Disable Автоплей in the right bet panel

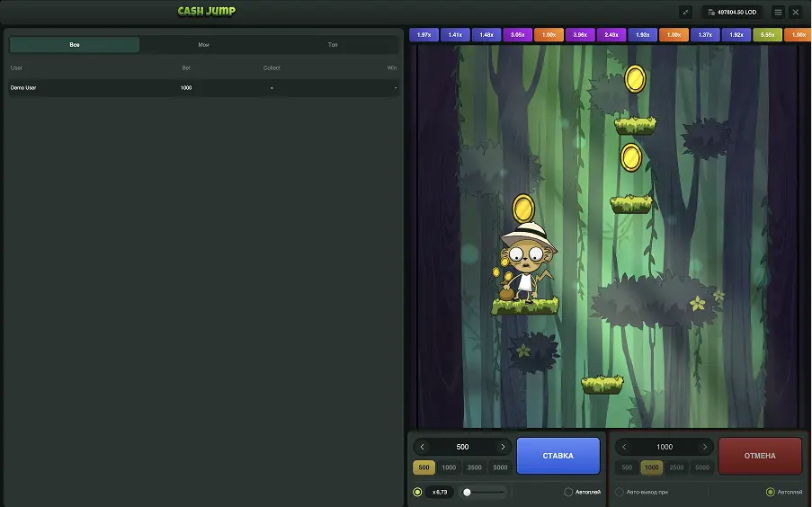[x=770, y=492]
